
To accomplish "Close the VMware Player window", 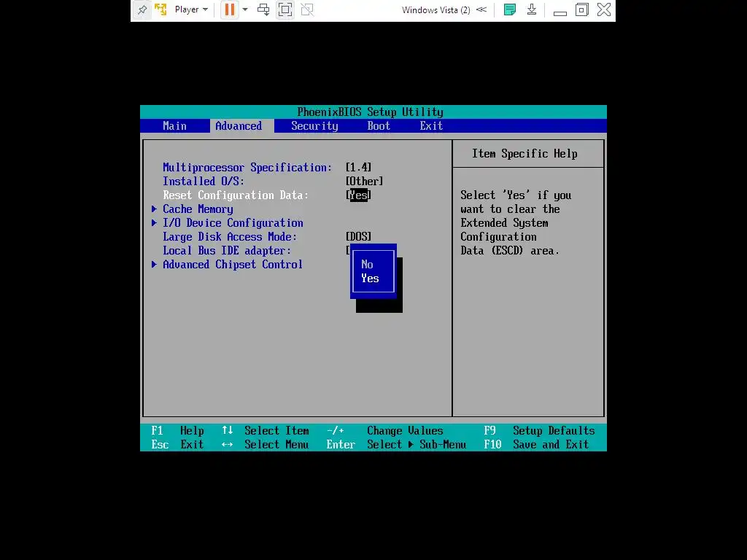I will pyautogui.click(x=604, y=9).
